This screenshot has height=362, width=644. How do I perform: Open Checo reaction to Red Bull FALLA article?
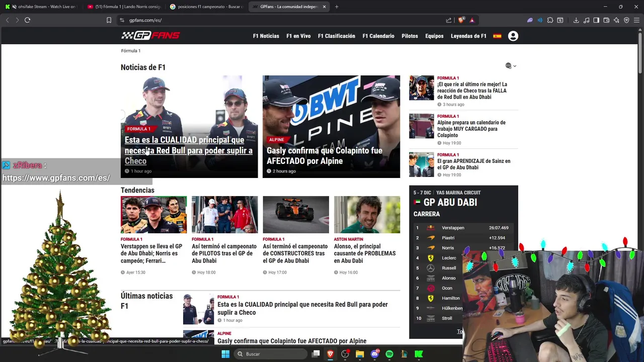click(472, 90)
